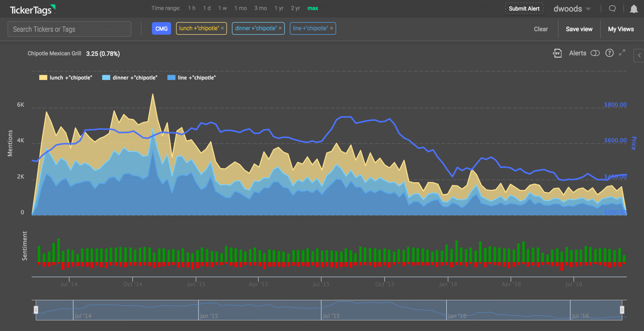Click the Jan '15 axis date label
The width and height of the screenshot is (644, 331).
click(x=196, y=284)
